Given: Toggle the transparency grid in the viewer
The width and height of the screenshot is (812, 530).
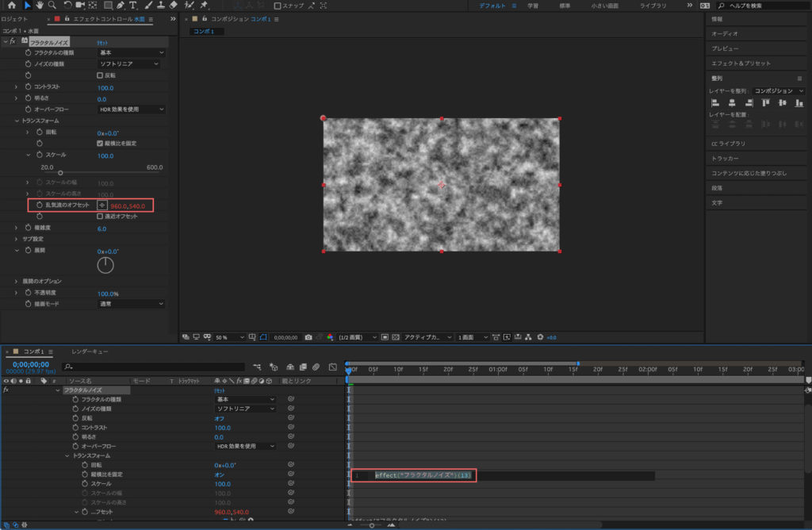Looking at the screenshot, I should [396, 337].
